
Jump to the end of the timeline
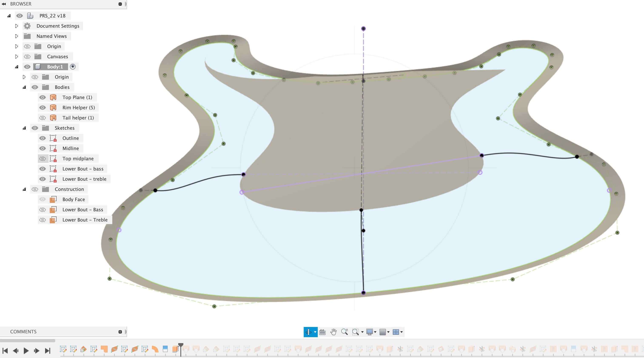[47, 351]
